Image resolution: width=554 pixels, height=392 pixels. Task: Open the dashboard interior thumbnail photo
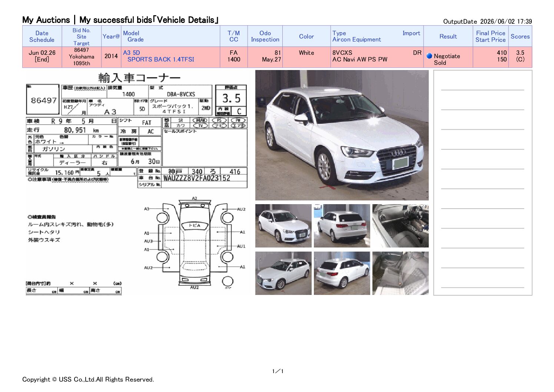(400, 226)
